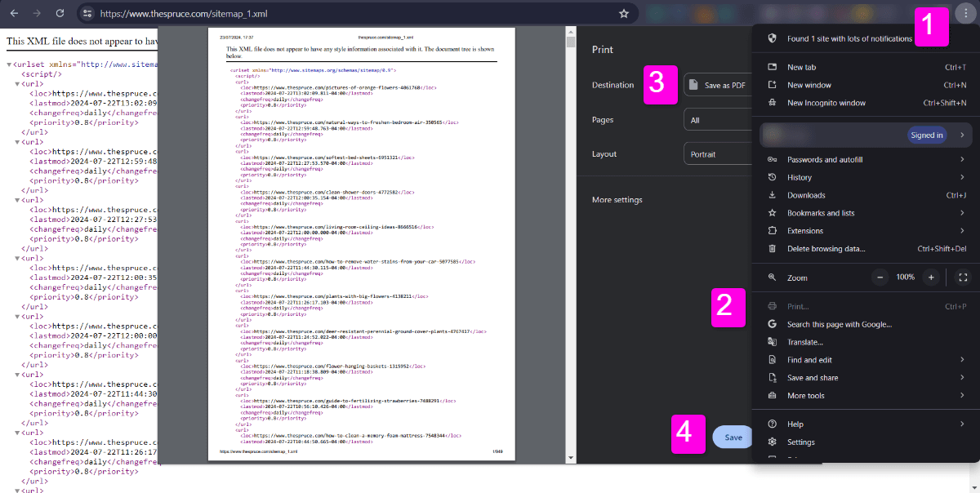
Task: Go back using the browser back arrow
Action: [x=15, y=14]
